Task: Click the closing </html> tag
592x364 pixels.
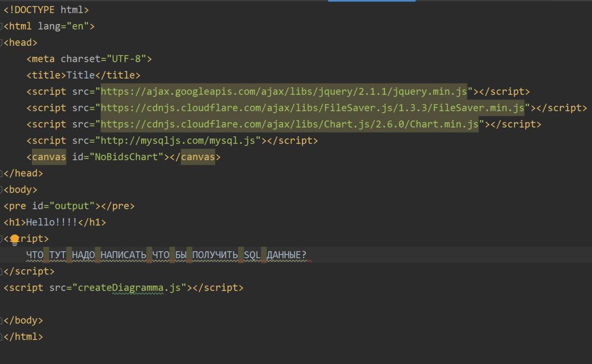Action: pyautogui.click(x=23, y=336)
